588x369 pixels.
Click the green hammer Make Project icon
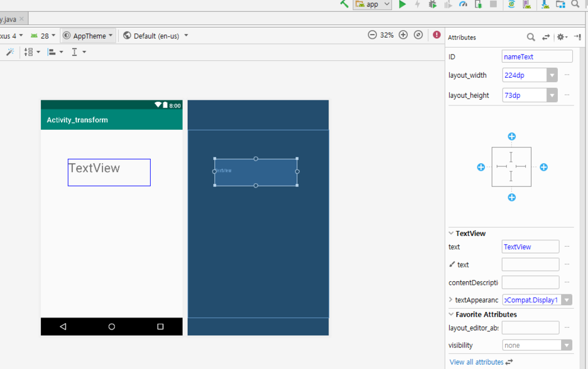pos(344,4)
